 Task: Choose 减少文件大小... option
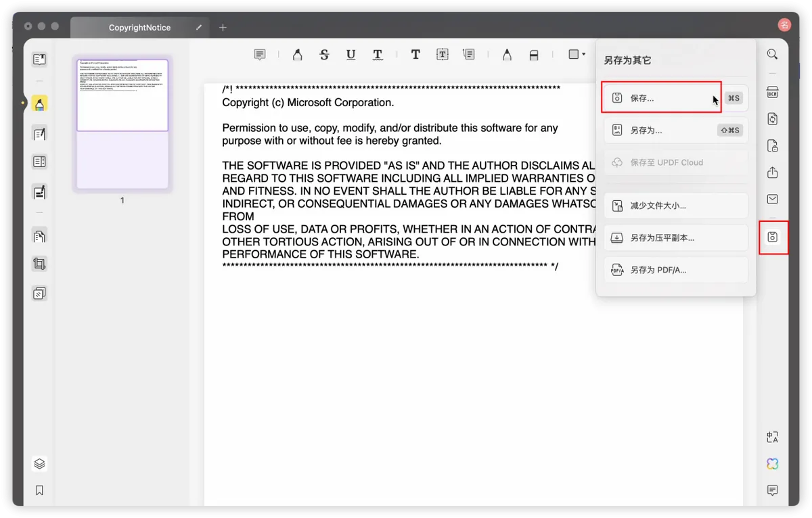pyautogui.click(x=675, y=206)
